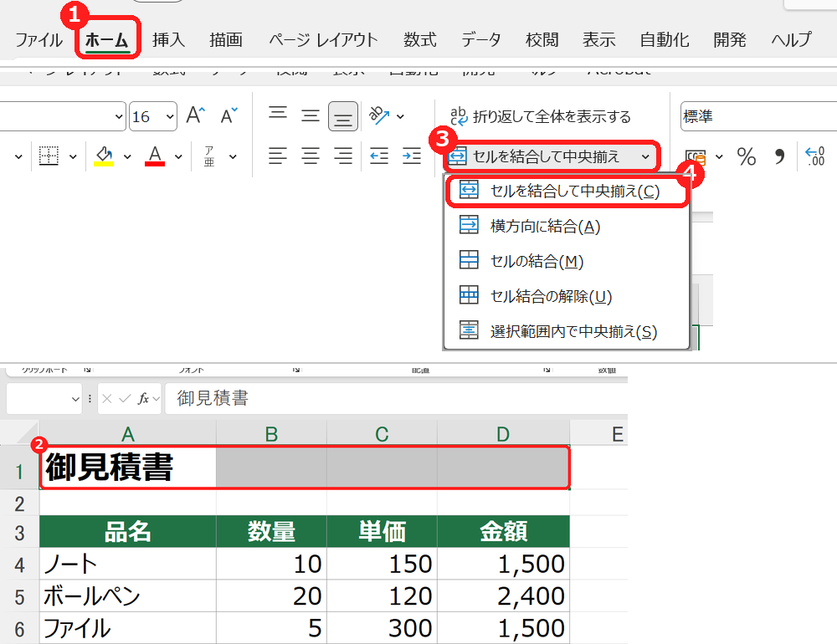
Task: Toggle 折り返して全体を表示する wrap text
Action: pyautogui.click(x=540, y=116)
